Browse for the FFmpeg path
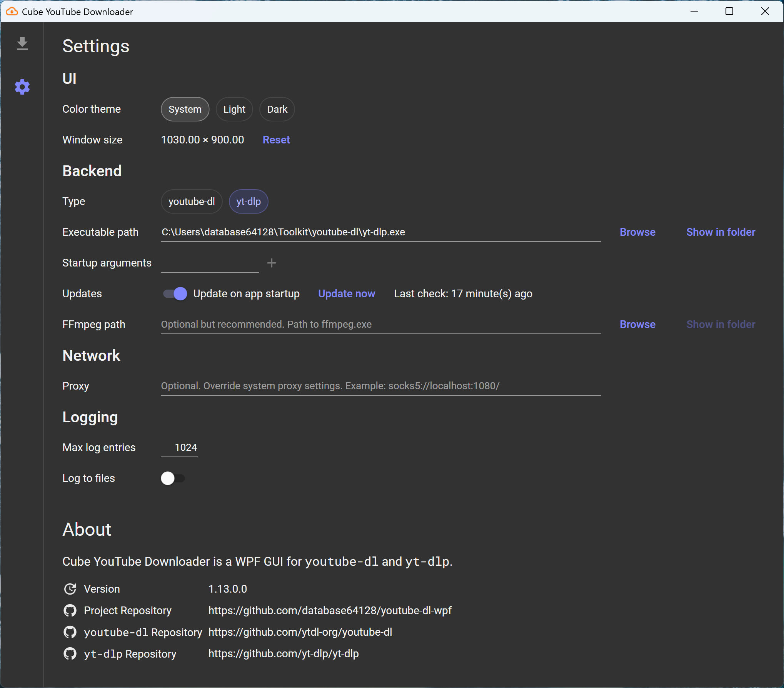Image resolution: width=784 pixels, height=688 pixels. [x=637, y=325]
